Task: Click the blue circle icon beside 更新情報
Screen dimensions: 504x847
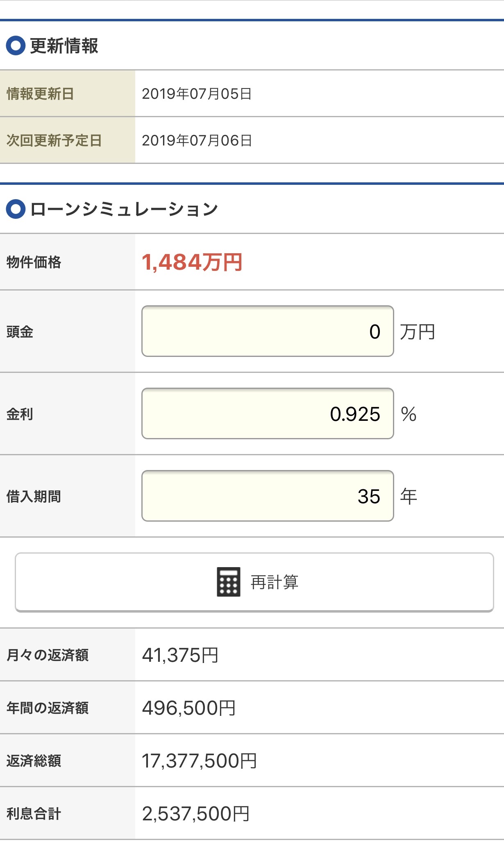Action: point(16,46)
